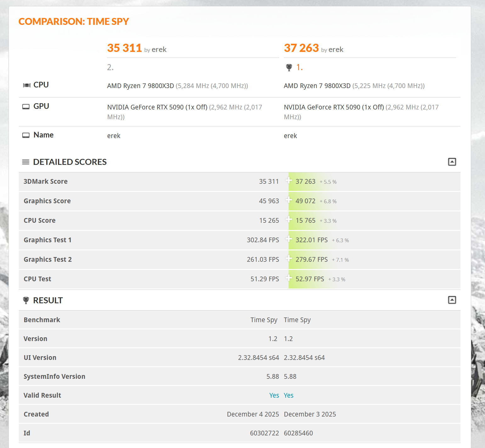
Task: Click the trophy icon beside rank 1
Action: 289,67
